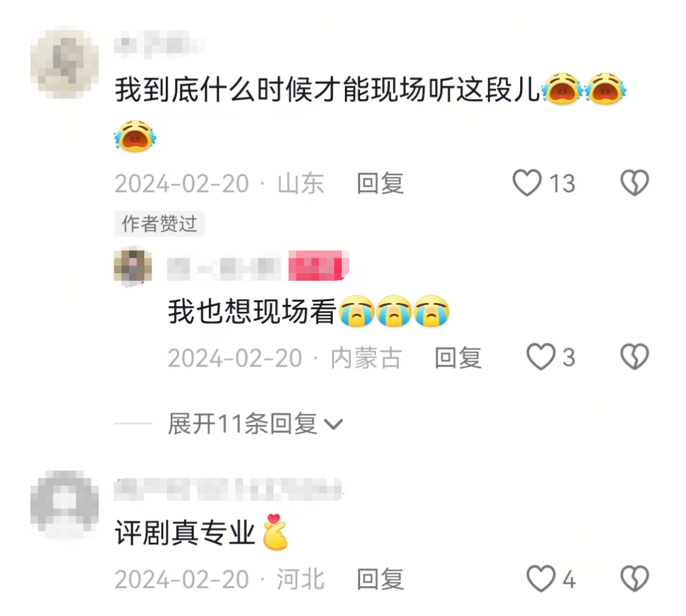Open the third commenter's blurred username

click(x=229, y=490)
